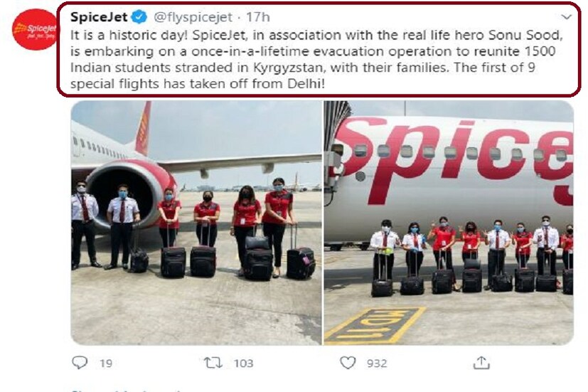The height and width of the screenshot is (392, 588).
Task: Click the like count 932
Action: point(377,364)
